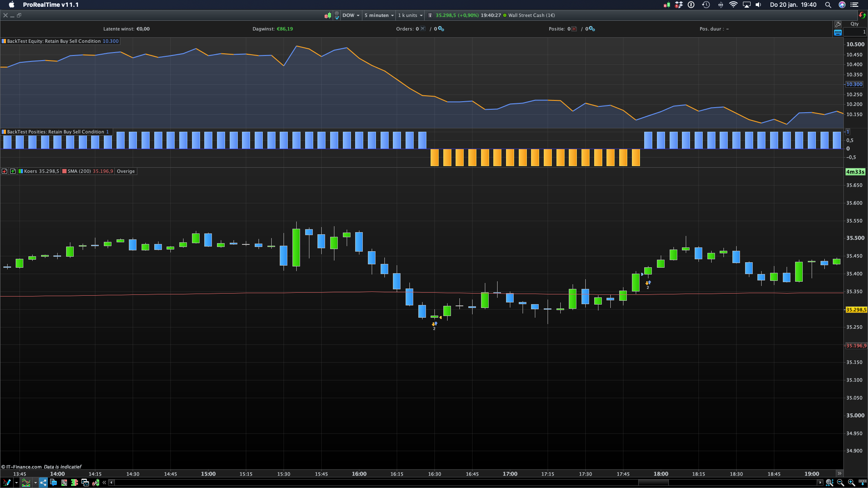Open the ProRealTime menu in menu bar
868x488 pixels.
point(50,5)
